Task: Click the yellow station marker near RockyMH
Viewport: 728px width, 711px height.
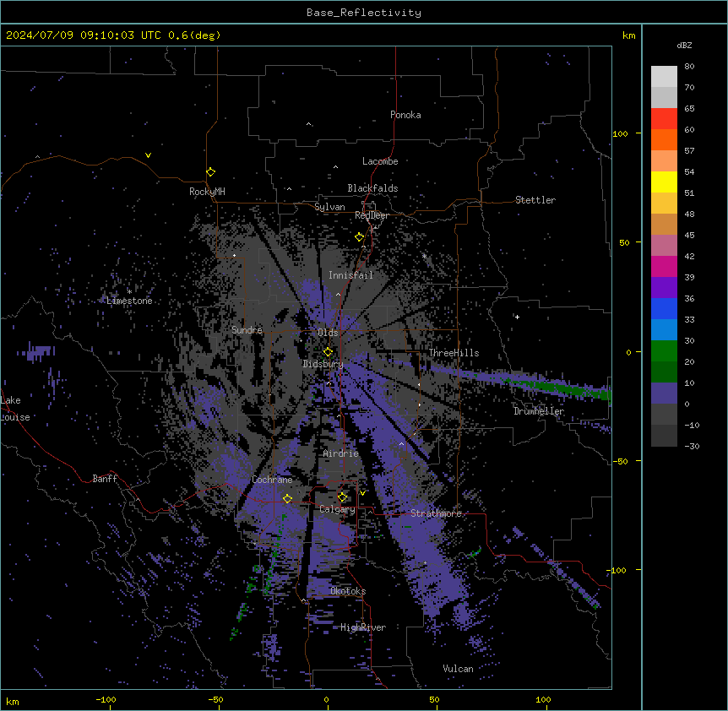Action: [210, 172]
